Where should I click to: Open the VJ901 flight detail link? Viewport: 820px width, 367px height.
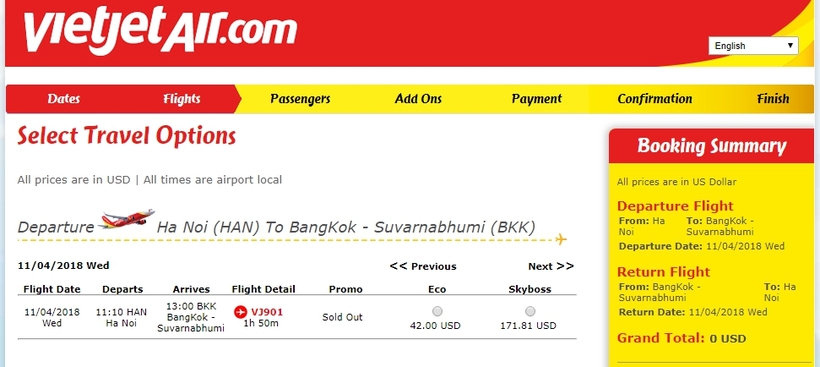coord(267,313)
